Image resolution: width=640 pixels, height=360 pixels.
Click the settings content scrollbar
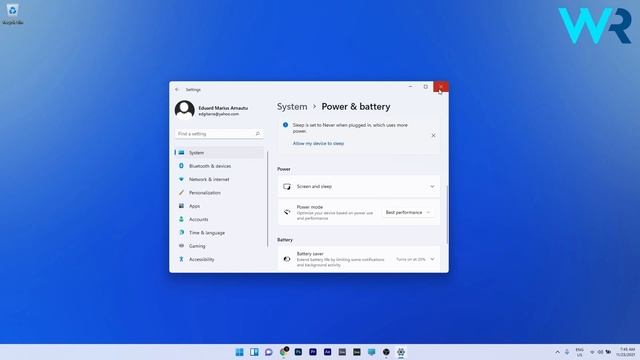[x=447, y=215]
